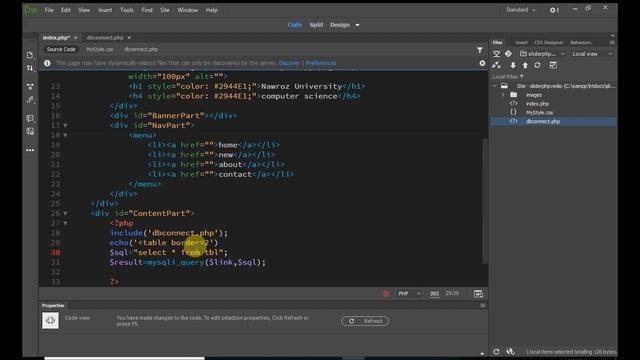Click the Expand Files panel icon
Viewport: 640px width, 360px height.
click(553, 65)
